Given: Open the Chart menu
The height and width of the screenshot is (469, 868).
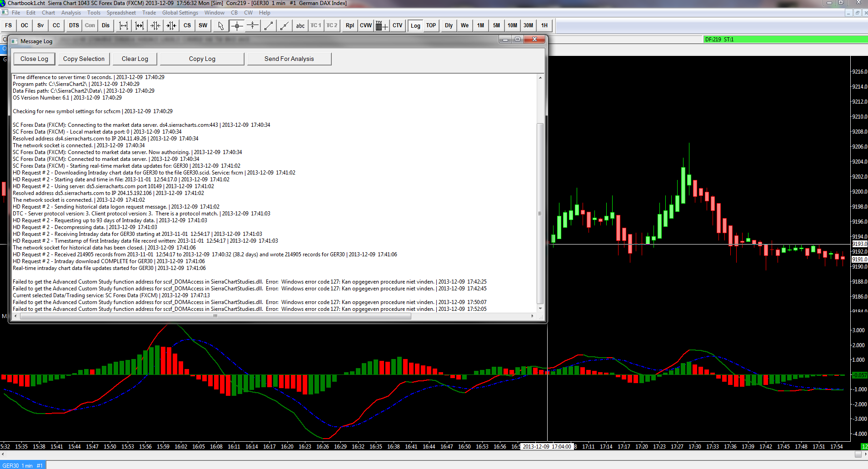Looking at the screenshot, I should 49,13.
